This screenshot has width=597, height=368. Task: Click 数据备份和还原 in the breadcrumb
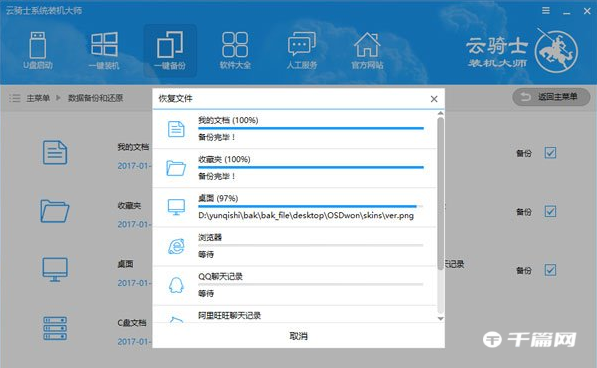point(96,98)
